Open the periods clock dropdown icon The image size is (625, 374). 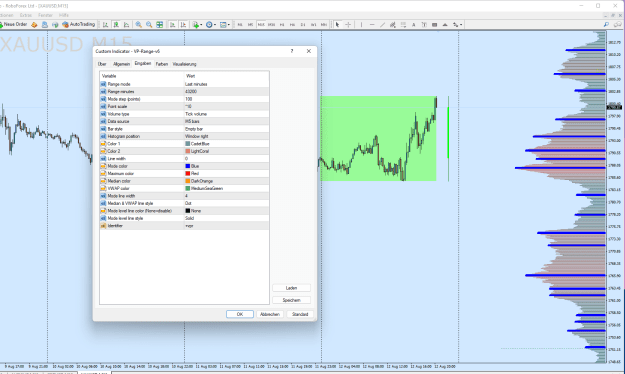[211, 25]
